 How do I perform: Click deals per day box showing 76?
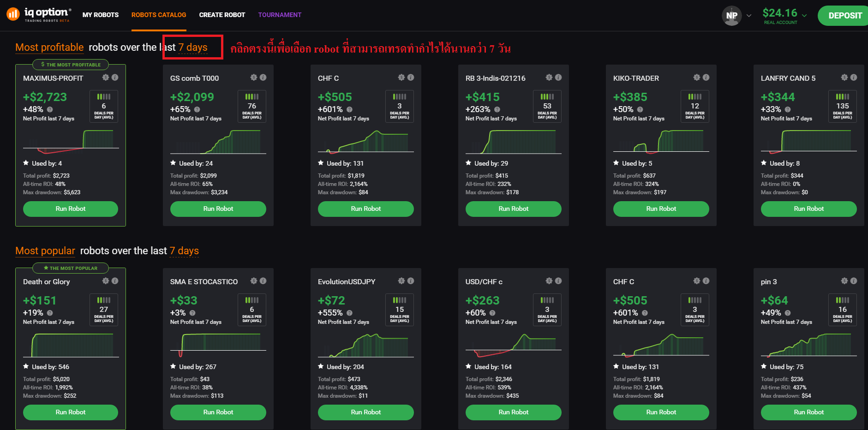pyautogui.click(x=252, y=106)
